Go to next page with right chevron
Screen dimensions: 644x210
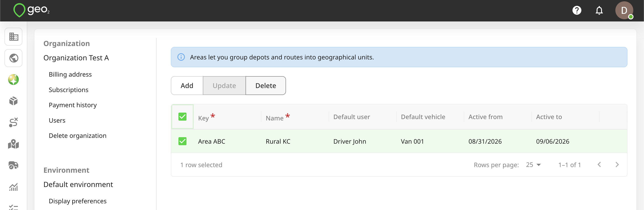[x=617, y=165]
